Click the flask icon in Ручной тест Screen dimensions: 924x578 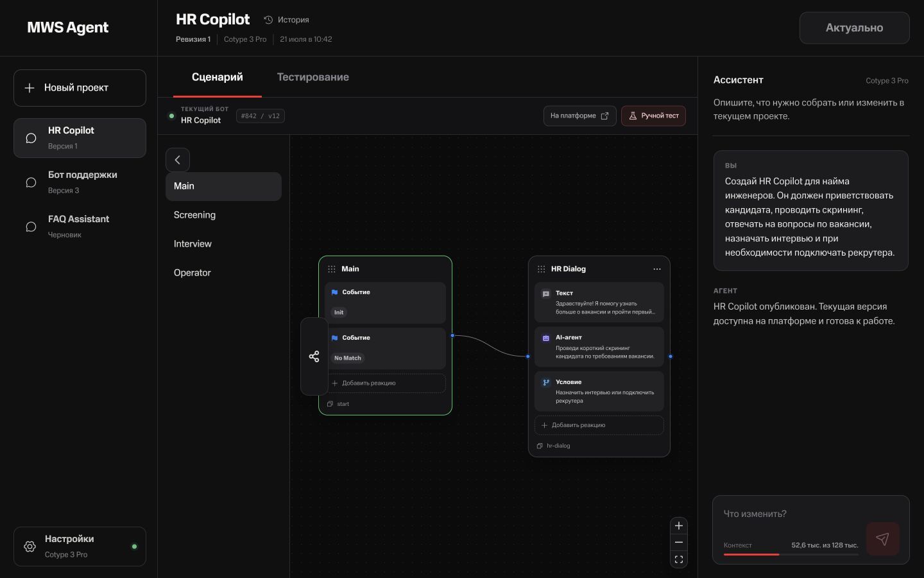[633, 116]
